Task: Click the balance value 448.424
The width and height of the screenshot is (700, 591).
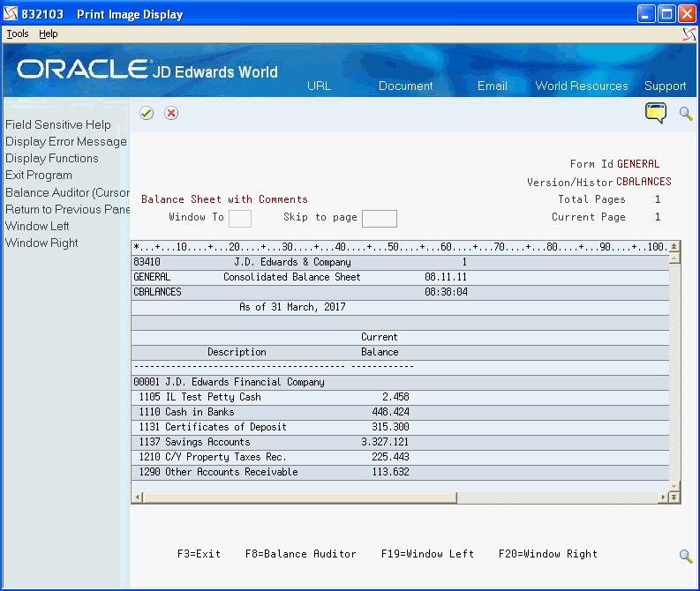Action: 390,412
